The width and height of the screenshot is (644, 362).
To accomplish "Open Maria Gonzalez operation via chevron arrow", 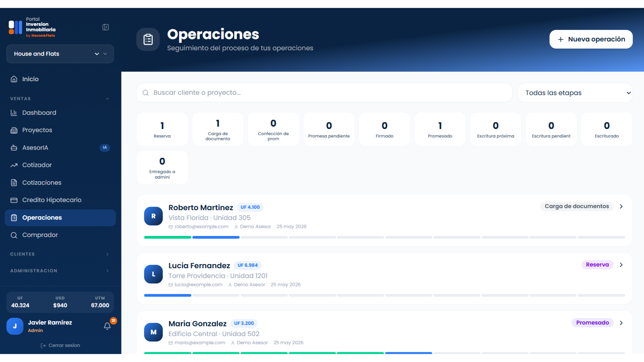I will (621, 323).
